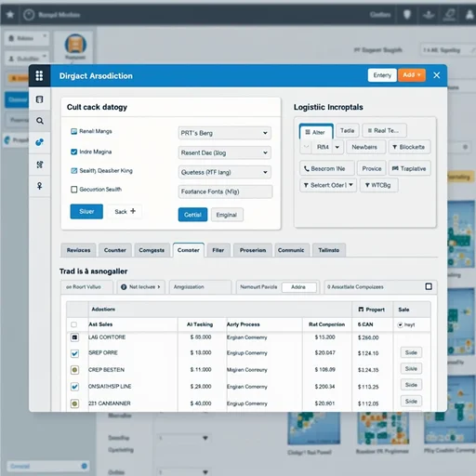The height and width of the screenshot is (476, 476).
Task: Select the radio button in Sale column
Action: (x=400, y=324)
